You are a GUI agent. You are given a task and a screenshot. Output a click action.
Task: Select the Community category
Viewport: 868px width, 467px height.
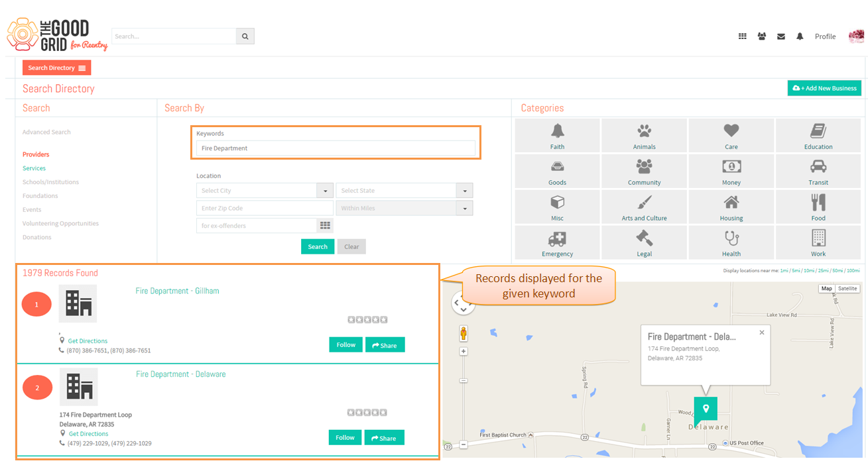644,172
